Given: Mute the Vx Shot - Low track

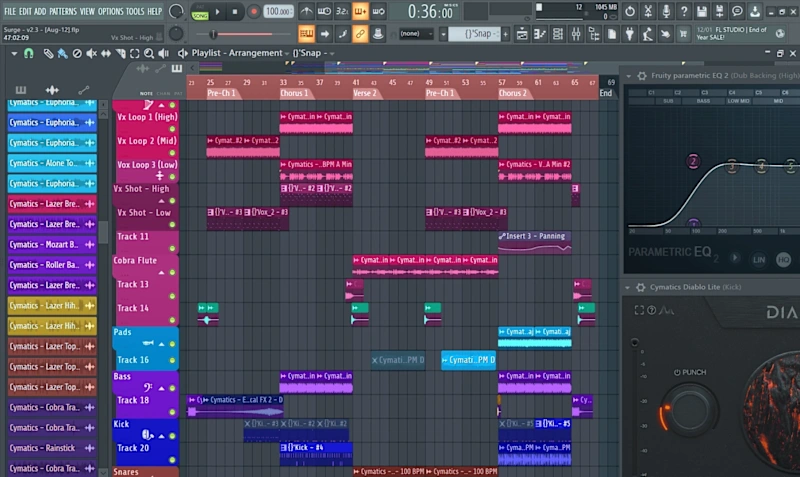Looking at the screenshot, I should click(x=172, y=224).
